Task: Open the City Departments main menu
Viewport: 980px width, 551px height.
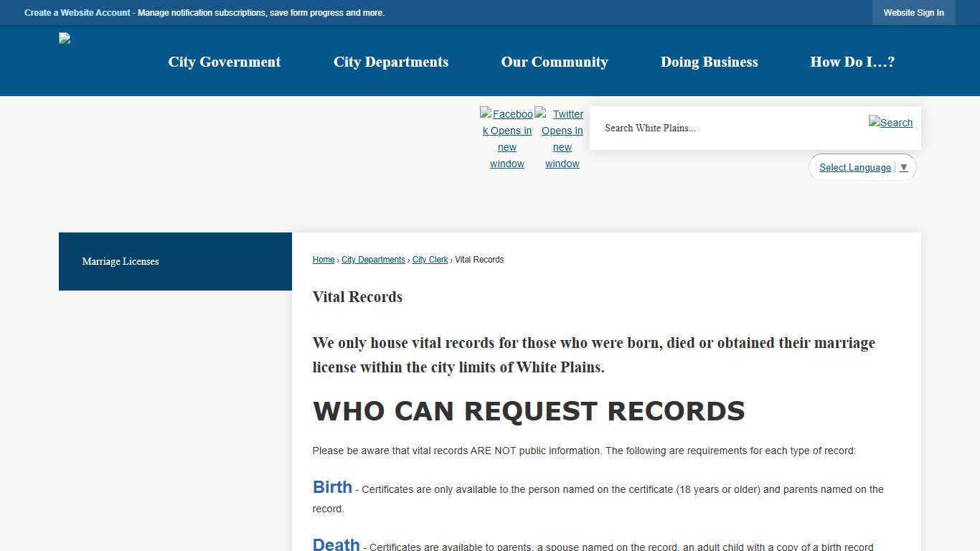Action: [x=391, y=62]
